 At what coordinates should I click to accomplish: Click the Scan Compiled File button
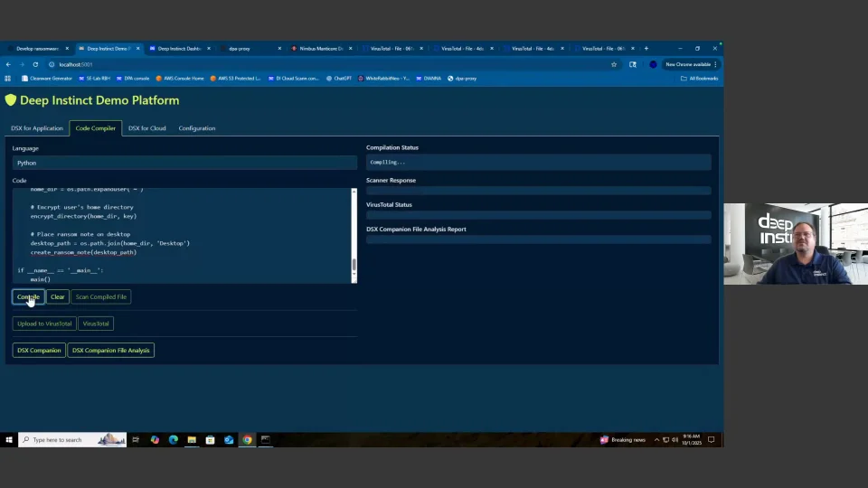click(101, 297)
